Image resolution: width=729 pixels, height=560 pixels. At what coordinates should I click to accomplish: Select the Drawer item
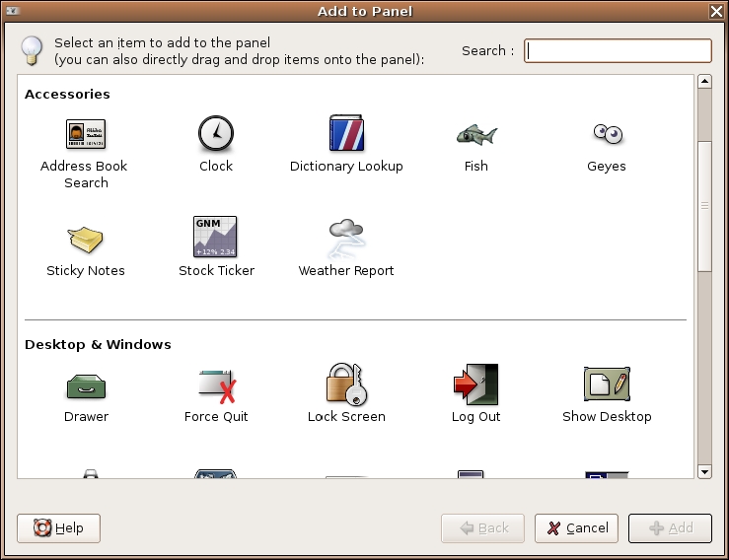pyautogui.click(x=86, y=384)
